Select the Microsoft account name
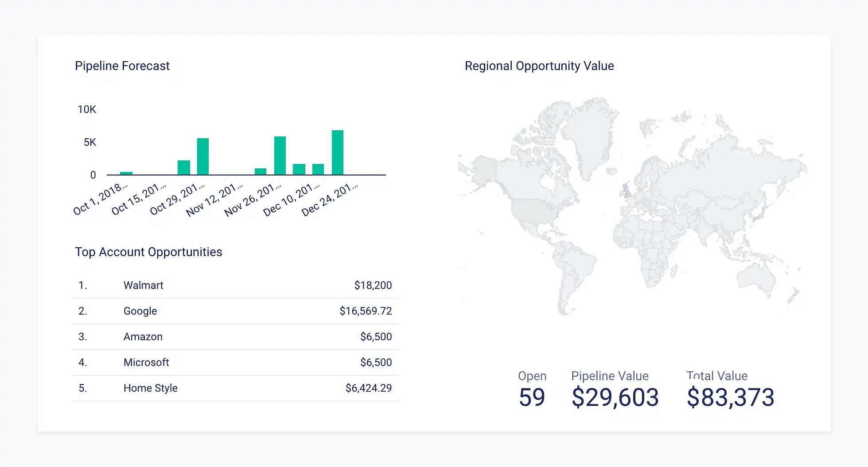 click(x=146, y=362)
